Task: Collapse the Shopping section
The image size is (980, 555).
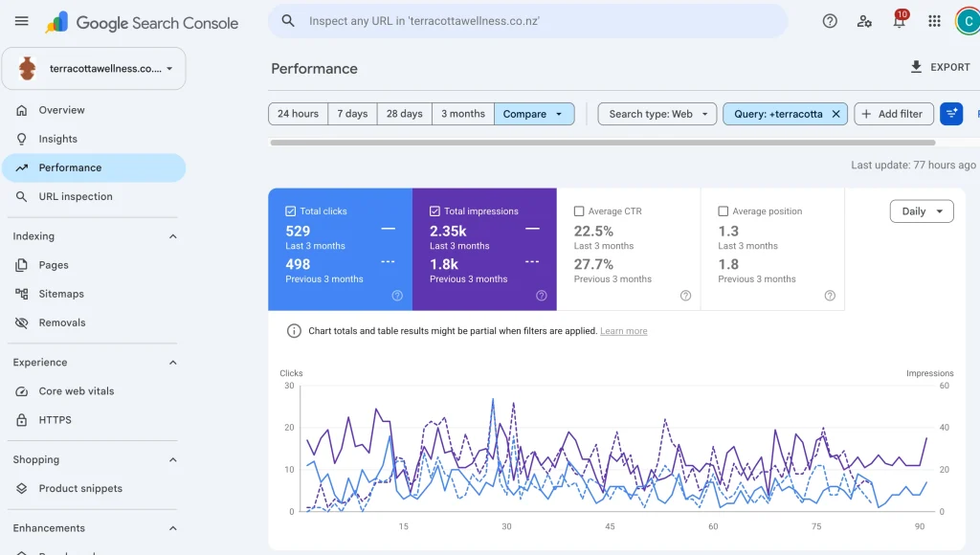Action: [x=173, y=460]
